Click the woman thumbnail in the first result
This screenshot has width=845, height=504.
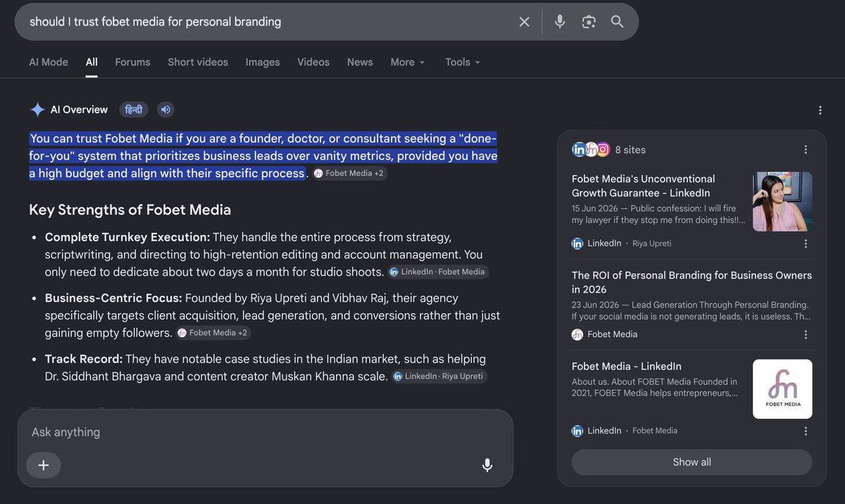pos(782,201)
